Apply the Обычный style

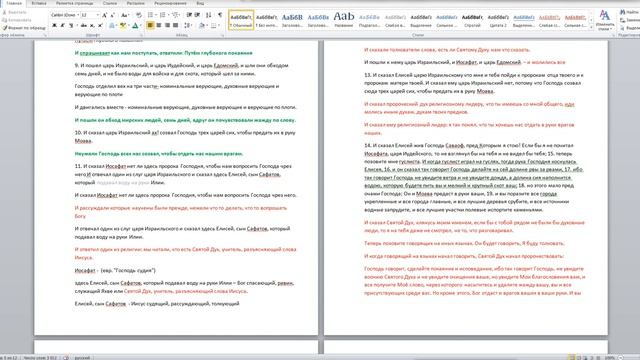[241, 20]
